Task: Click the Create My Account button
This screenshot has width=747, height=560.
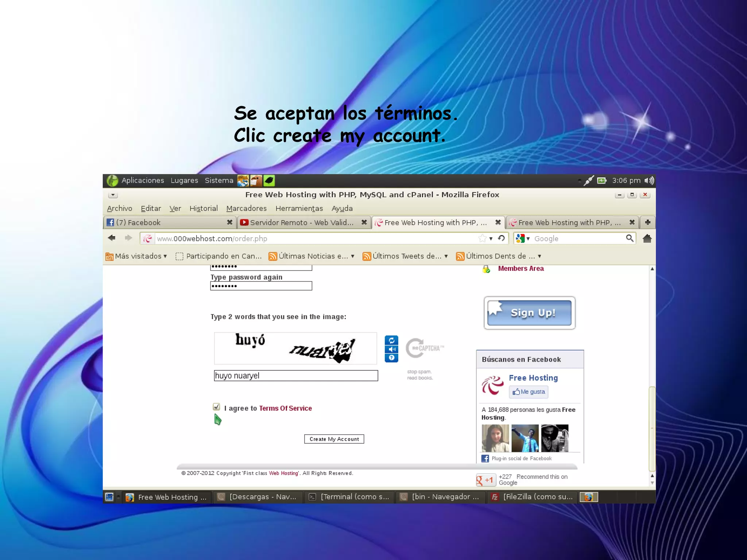Action: pyautogui.click(x=334, y=439)
